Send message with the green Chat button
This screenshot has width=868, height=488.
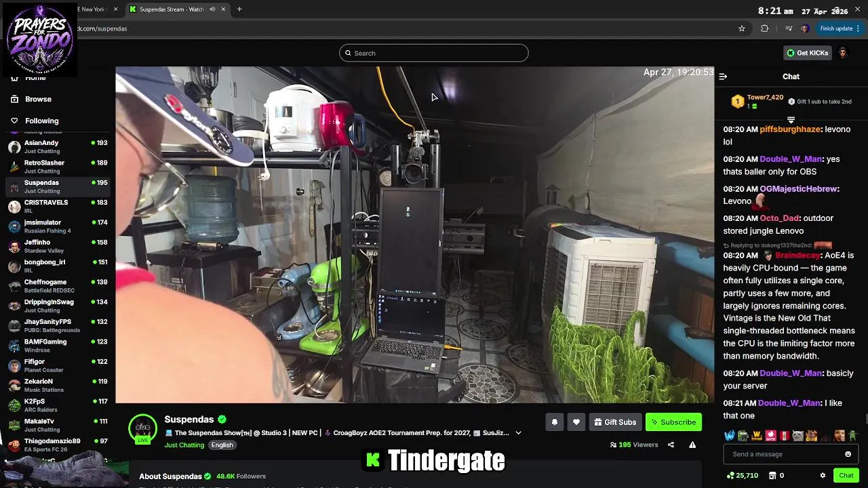coord(846,476)
